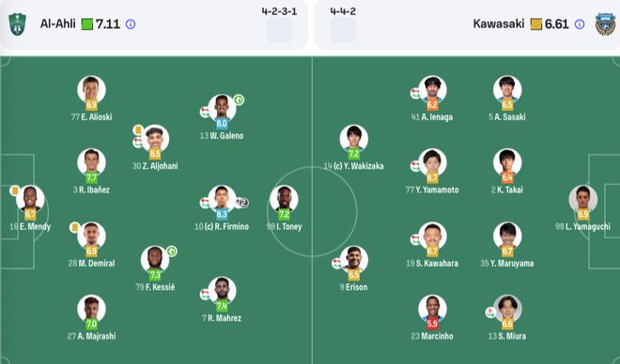Image resolution: width=620 pixels, height=364 pixels.
Task: Open I. Toney player photo
Action: coord(284,199)
